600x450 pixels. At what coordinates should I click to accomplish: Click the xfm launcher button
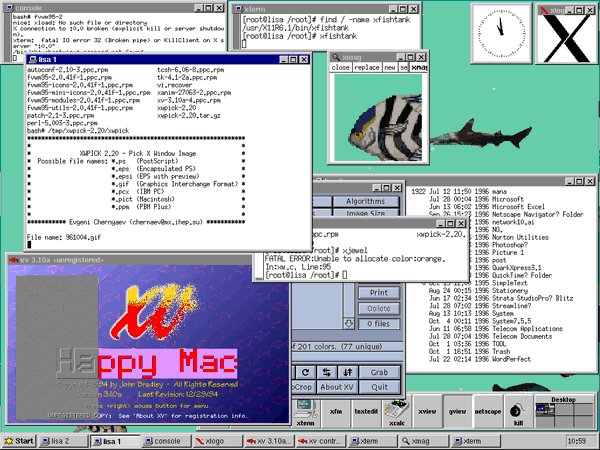(x=336, y=412)
